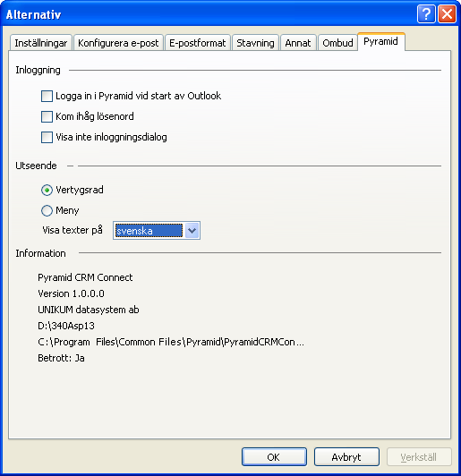Open the Annat tab
Viewport: 461px width, 476px height.
tap(298, 43)
